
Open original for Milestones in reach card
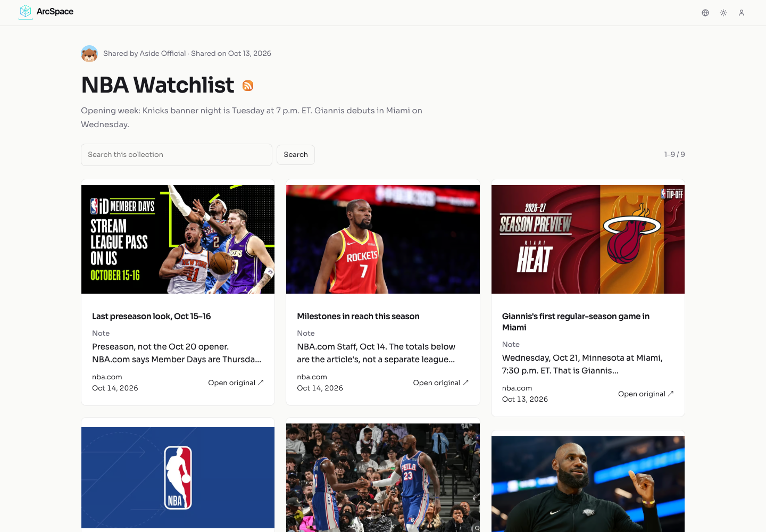[441, 383]
